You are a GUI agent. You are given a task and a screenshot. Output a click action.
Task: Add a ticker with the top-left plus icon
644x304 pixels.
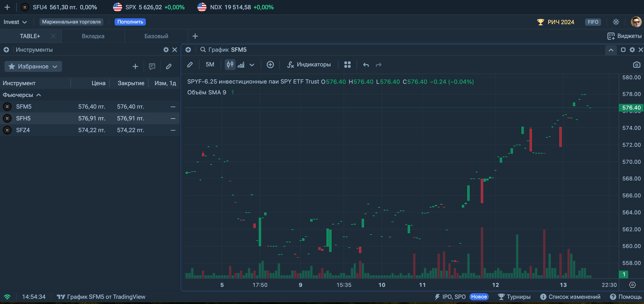click(x=7, y=7)
